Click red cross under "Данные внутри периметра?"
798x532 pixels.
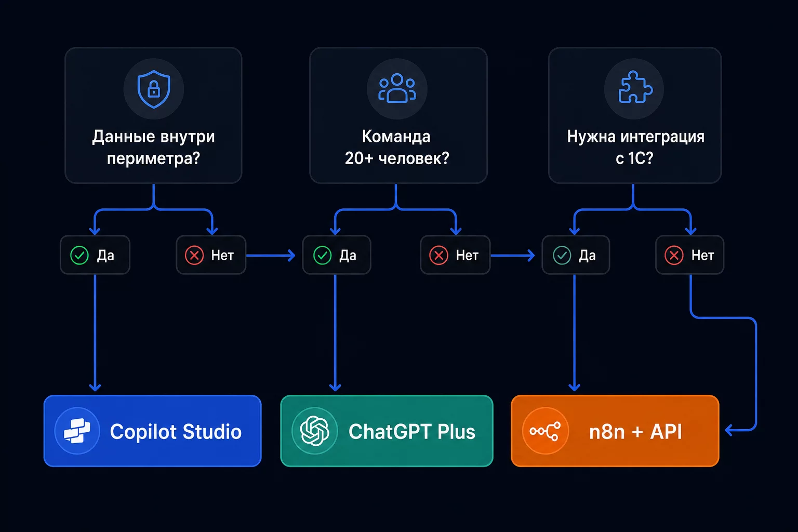click(194, 256)
